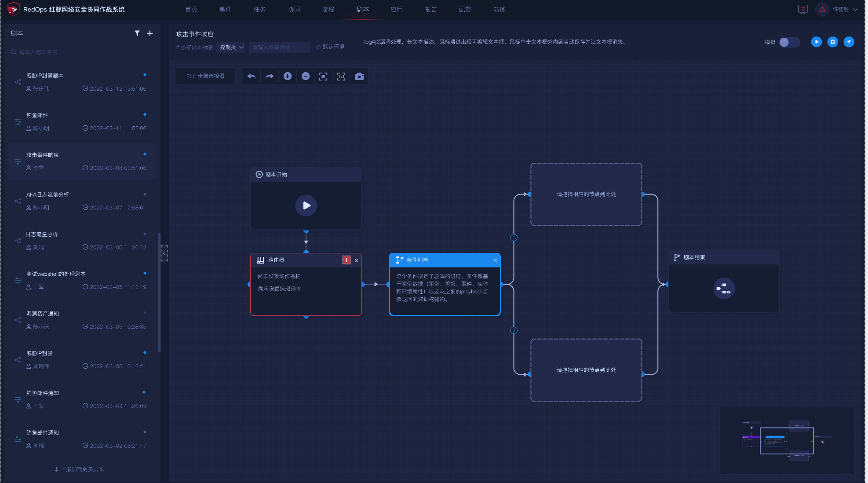Click the play button in 剧本开始 node

click(306, 205)
